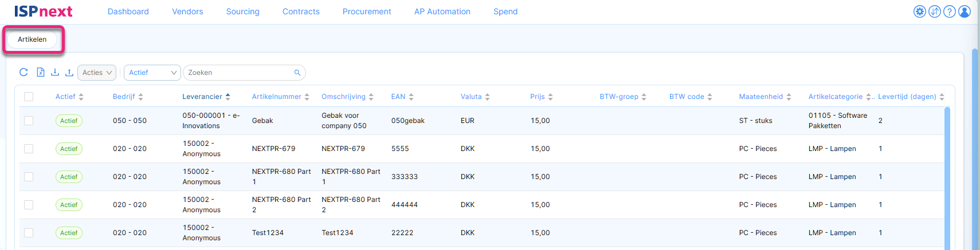This screenshot has width=980, height=250.
Task: Click the up-down arrows sync icon
Action: pyautogui.click(x=934, y=11)
